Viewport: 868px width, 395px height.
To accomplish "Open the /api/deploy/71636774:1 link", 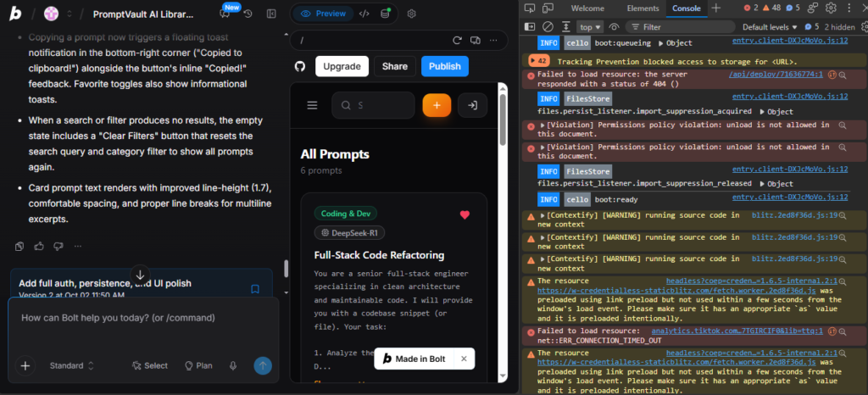I will pos(776,74).
